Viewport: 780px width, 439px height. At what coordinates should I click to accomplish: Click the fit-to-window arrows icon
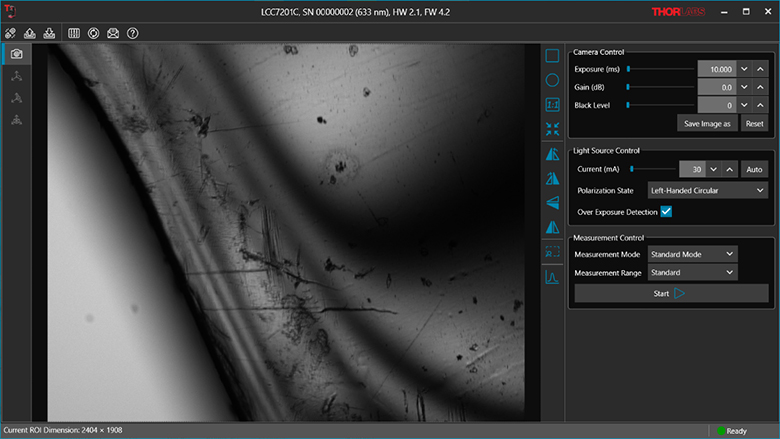[x=552, y=129]
